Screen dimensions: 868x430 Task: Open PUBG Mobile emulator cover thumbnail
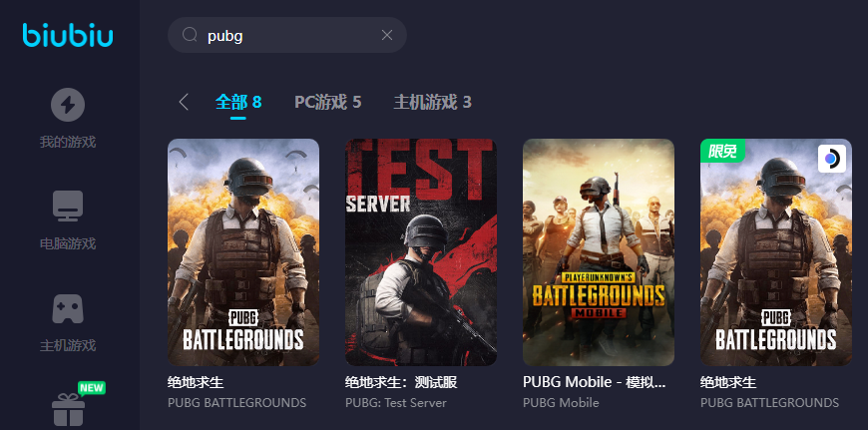click(x=599, y=251)
